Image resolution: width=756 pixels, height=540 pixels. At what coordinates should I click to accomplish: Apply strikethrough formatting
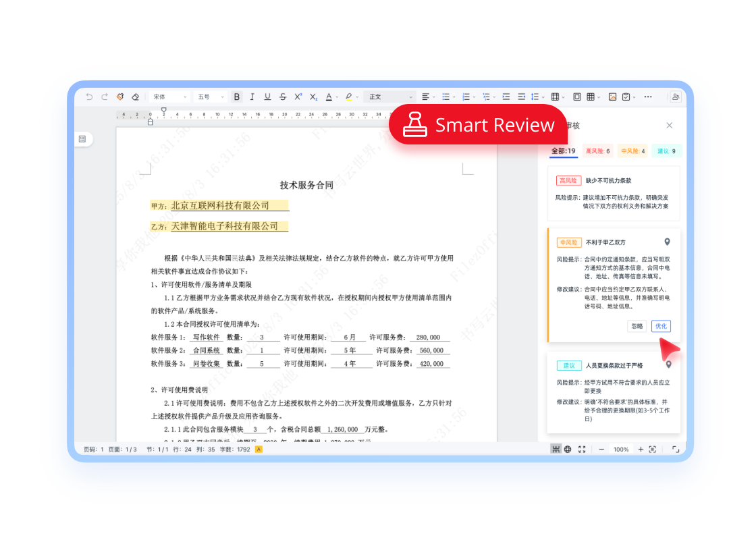283,97
